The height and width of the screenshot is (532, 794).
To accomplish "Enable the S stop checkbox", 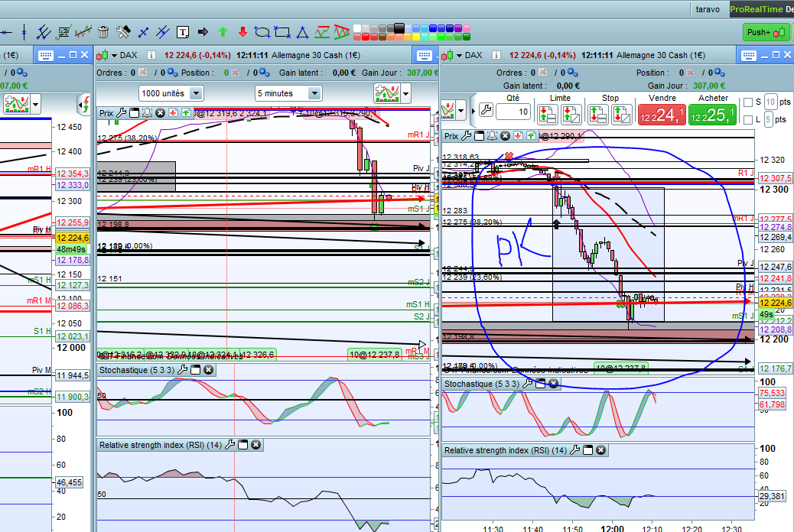I will pos(748,102).
